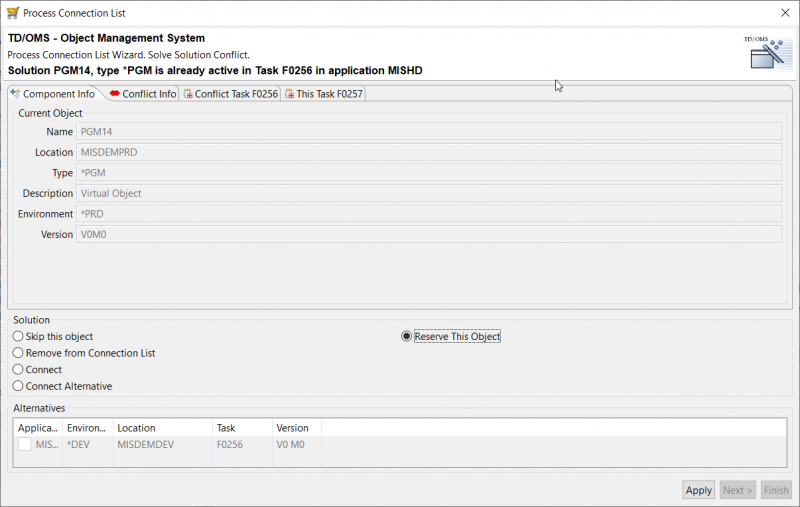The height and width of the screenshot is (507, 800).
Task: Click the This Task F0257 tab icon
Action: (x=290, y=94)
